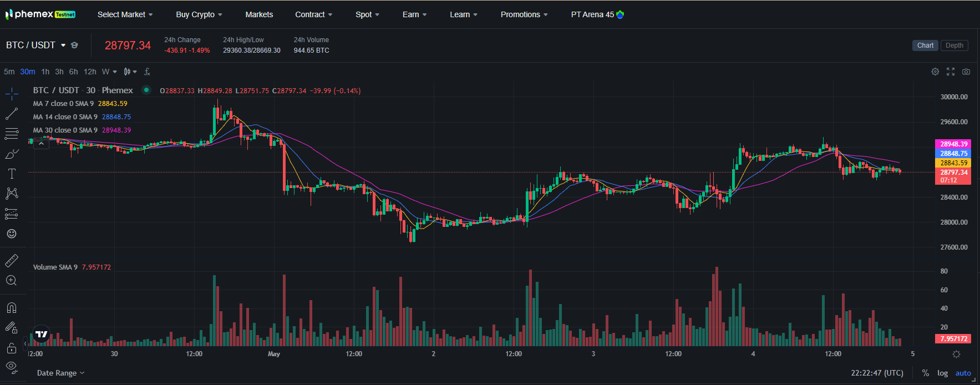Viewport: 980px width, 385px height.
Task: Open the chart patterns tool
Action: [x=12, y=194]
